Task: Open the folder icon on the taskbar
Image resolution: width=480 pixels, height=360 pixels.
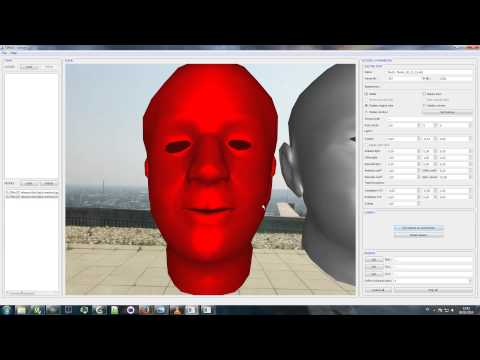Action: [22, 310]
